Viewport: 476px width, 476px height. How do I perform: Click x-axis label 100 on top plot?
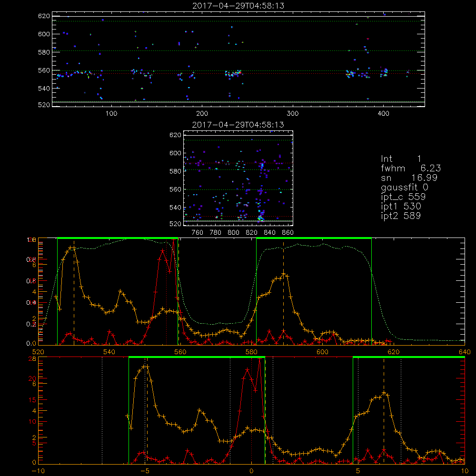pos(111,113)
